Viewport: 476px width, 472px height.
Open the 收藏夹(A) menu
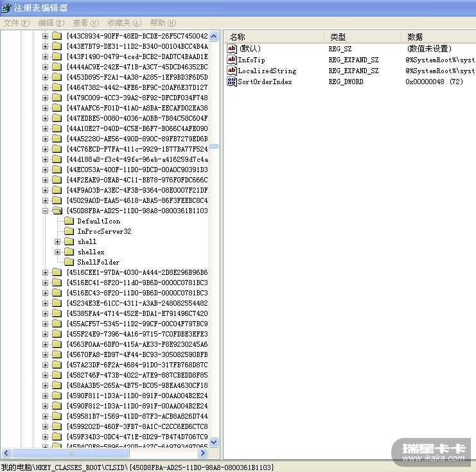[125, 23]
